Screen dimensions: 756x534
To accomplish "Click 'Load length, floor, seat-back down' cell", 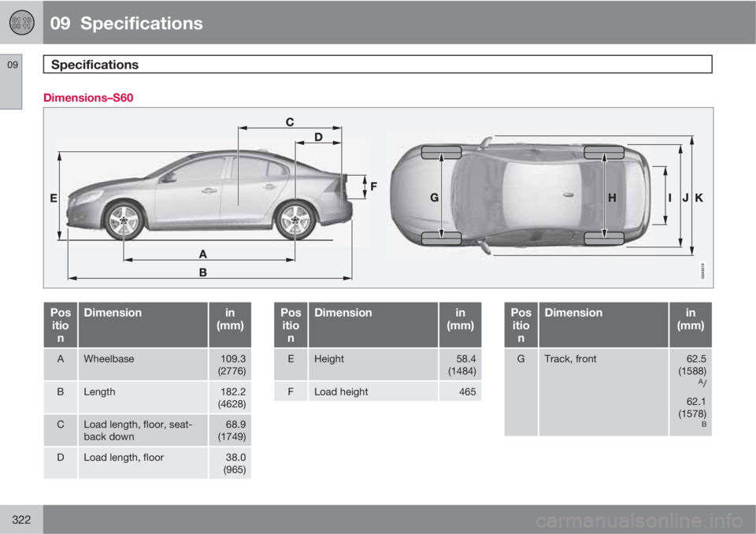I will 143,430.
